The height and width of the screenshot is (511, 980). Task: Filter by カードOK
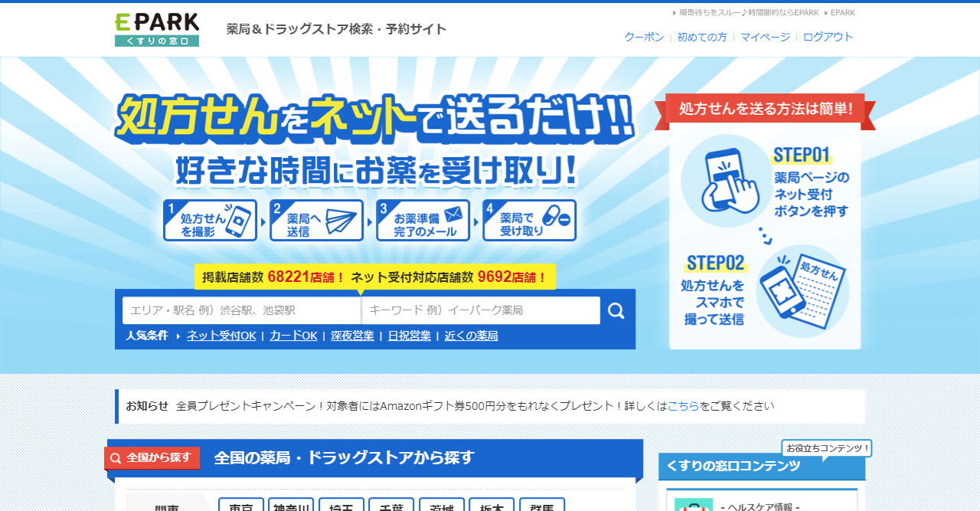tap(293, 336)
